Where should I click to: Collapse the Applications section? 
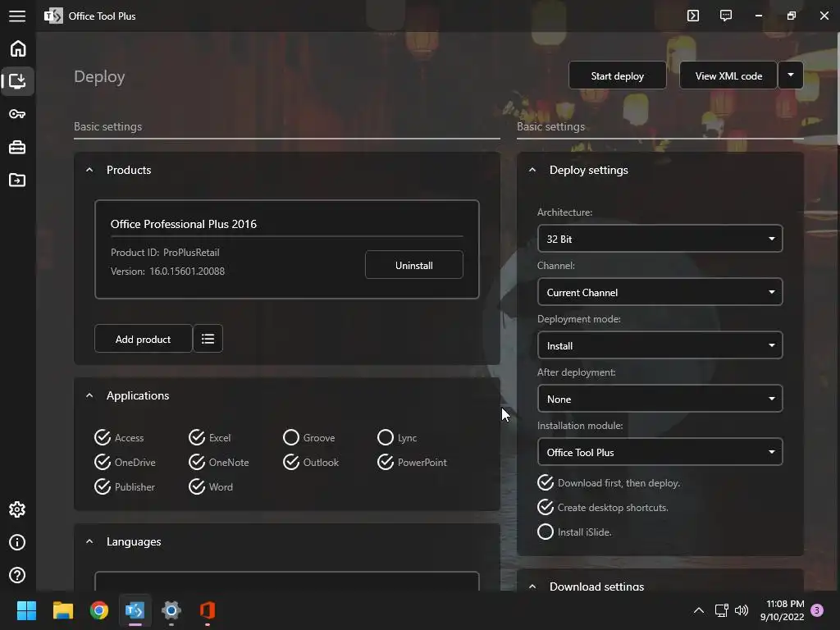[x=89, y=395]
